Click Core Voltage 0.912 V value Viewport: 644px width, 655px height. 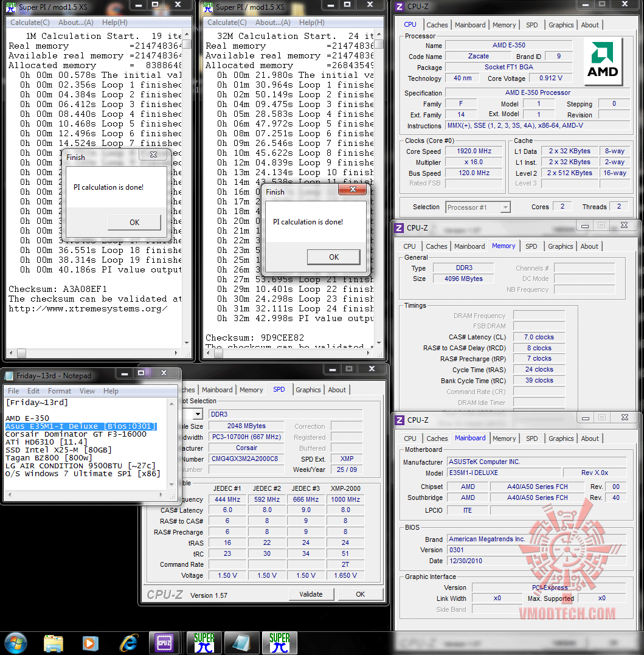click(551, 78)
